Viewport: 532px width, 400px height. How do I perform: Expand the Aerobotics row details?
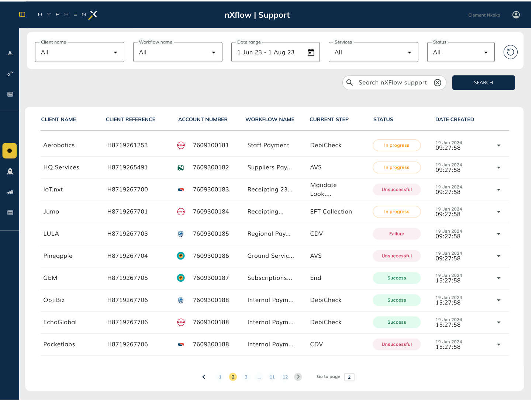pos(498,145)
